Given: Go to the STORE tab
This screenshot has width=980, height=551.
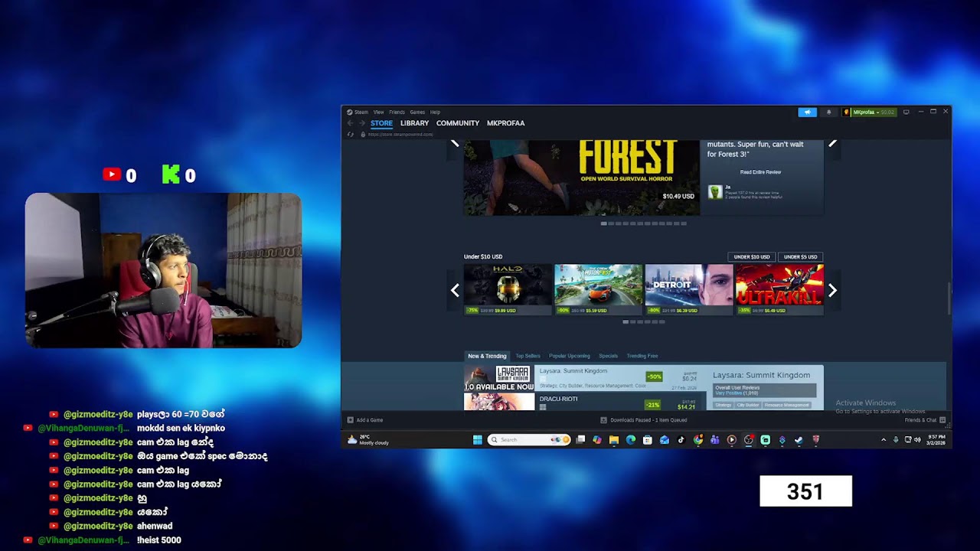Looking at the screenshot, I should (381, 123).
